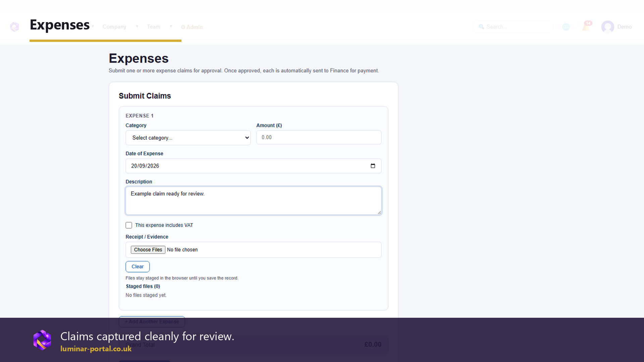This screenshot has width=644, height=362.
Task: Click the Description text area
Action: (x=254, y=201)
